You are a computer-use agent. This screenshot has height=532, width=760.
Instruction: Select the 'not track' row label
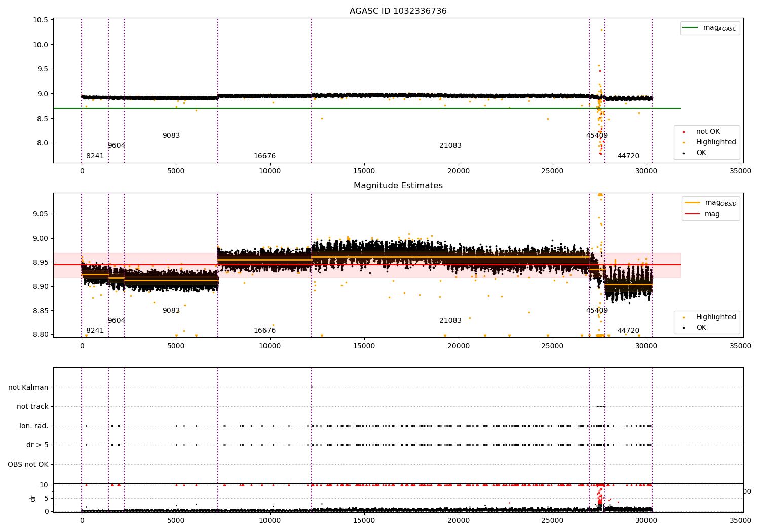(x=32, y=407)
